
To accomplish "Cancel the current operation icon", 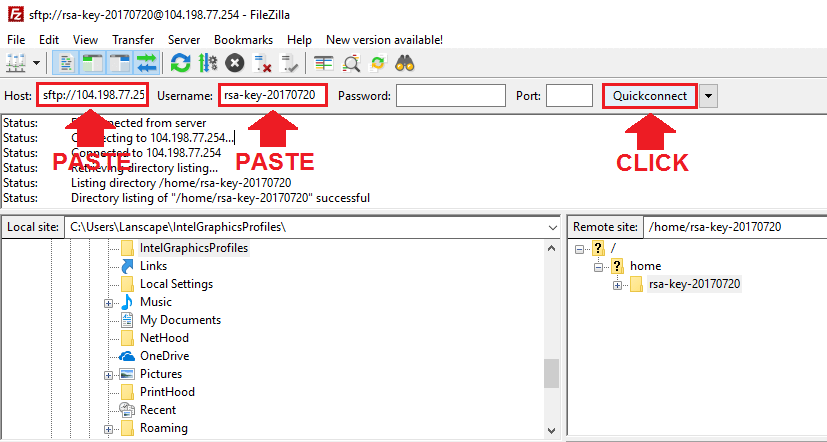I will pos(235,64).
